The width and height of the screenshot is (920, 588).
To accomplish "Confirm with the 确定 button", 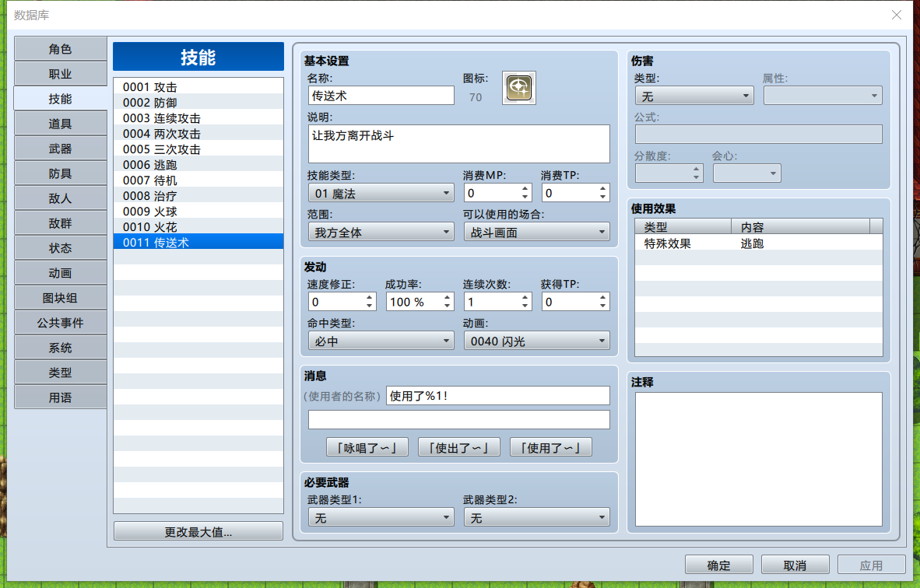I will [x=718, y=565].
